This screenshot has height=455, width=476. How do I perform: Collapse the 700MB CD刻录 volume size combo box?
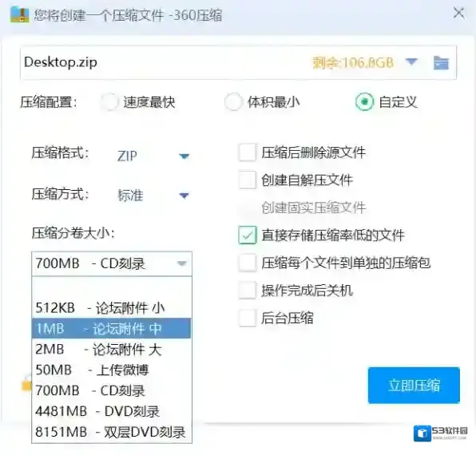click(x=112, y=263)
